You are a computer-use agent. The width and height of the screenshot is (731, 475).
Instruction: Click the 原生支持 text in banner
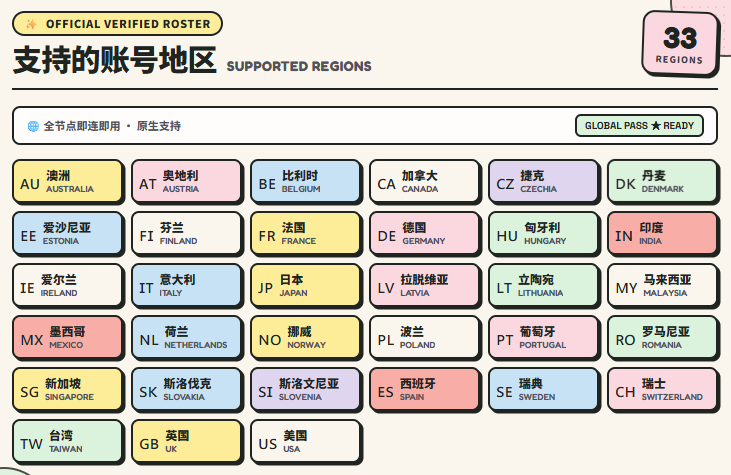click(x=159, y=126)
